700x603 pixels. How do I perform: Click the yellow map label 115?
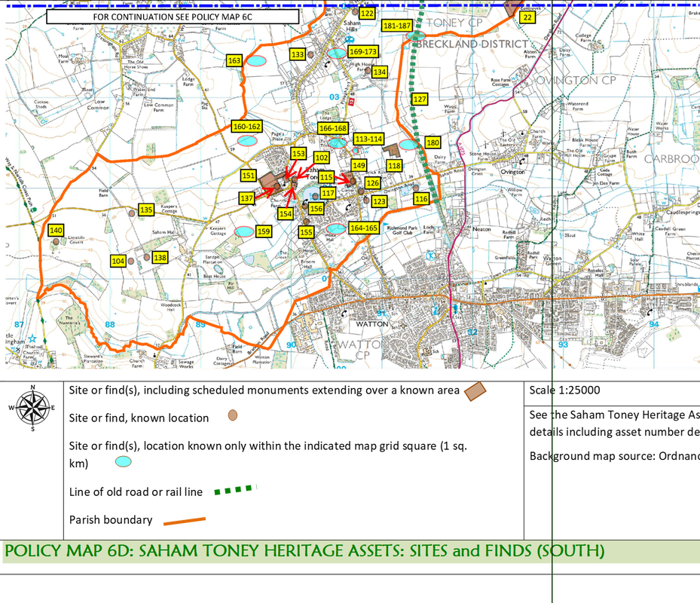click(x=326, y=177)
